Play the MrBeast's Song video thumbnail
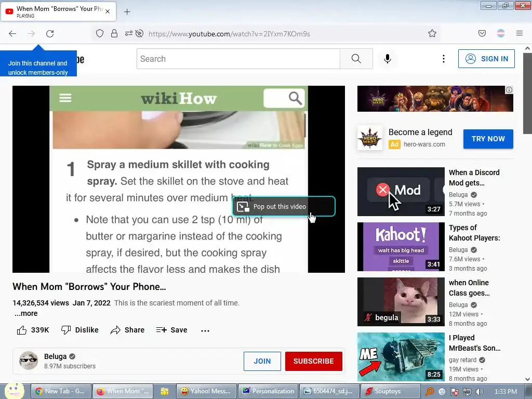532x399 pixels. pyautogui.click(x=401, y=357)
